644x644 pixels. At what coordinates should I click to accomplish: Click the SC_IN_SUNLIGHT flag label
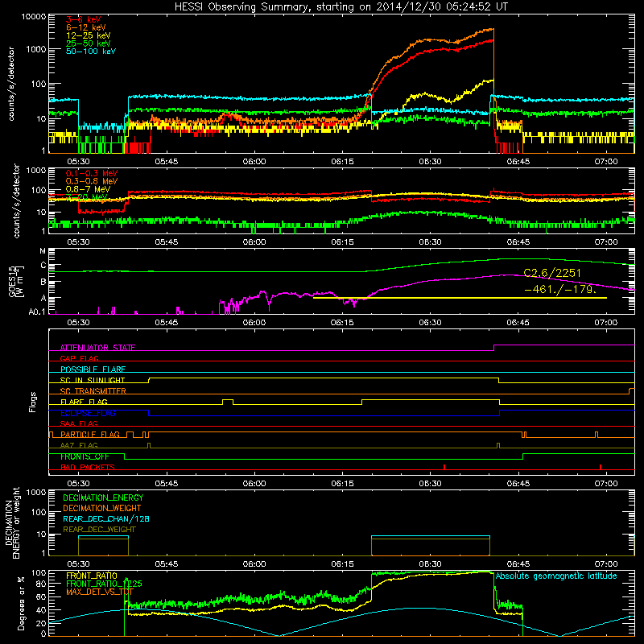coord(93,380)
